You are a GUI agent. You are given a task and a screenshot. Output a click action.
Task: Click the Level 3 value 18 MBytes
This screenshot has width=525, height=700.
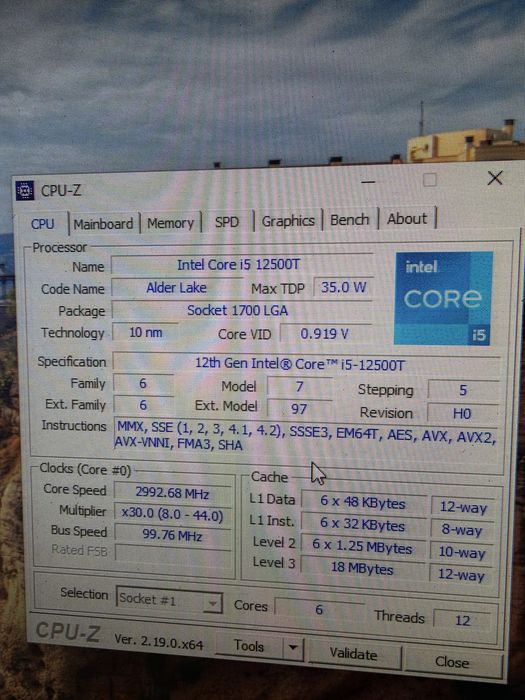[x=362, y=568]
